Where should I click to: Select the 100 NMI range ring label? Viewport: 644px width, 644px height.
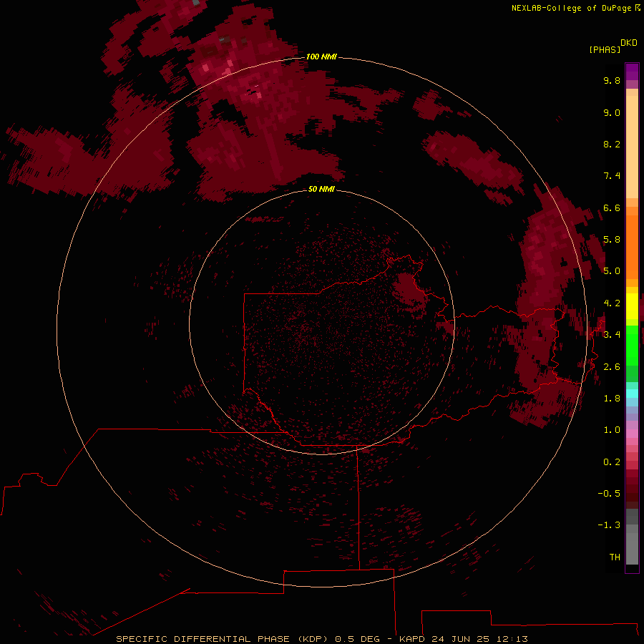point(321,57)
